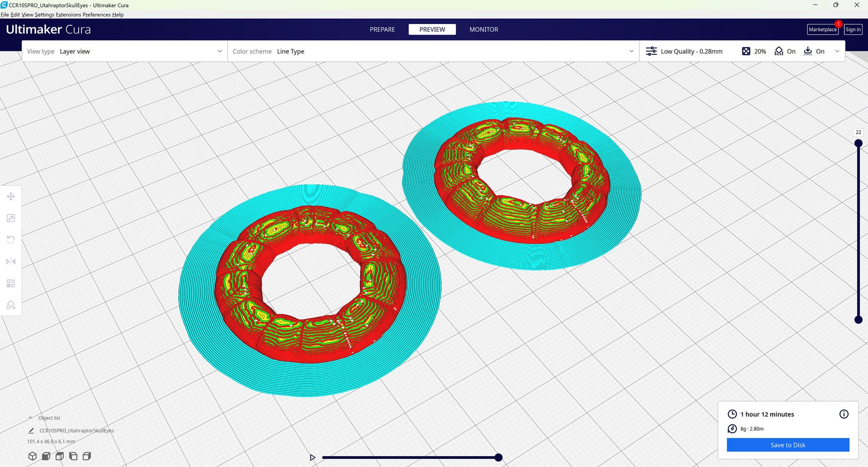Click the infill density icon showing 20%
The image size is (868, 467).
tap(746, 51)
